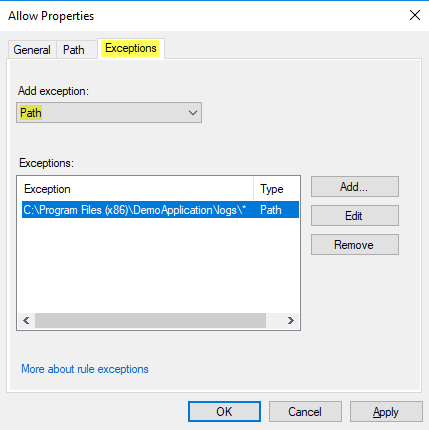Apply the changes with Apply button

click(386, 412)
